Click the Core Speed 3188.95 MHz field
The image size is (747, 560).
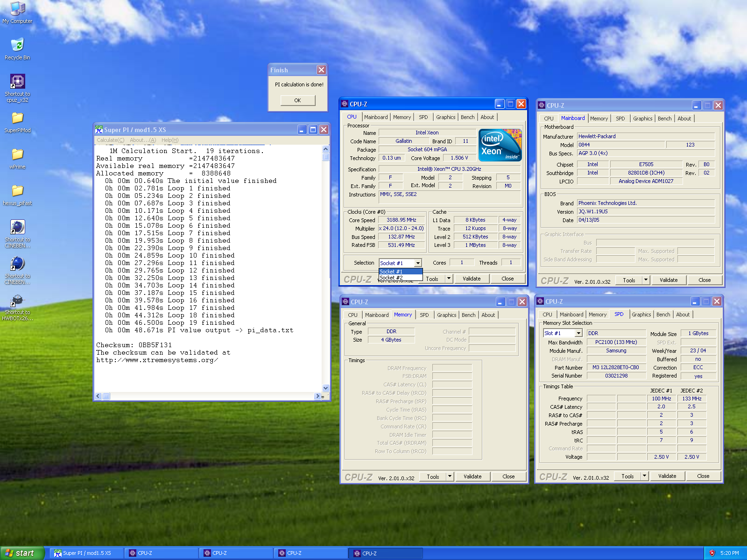(402, 220)
